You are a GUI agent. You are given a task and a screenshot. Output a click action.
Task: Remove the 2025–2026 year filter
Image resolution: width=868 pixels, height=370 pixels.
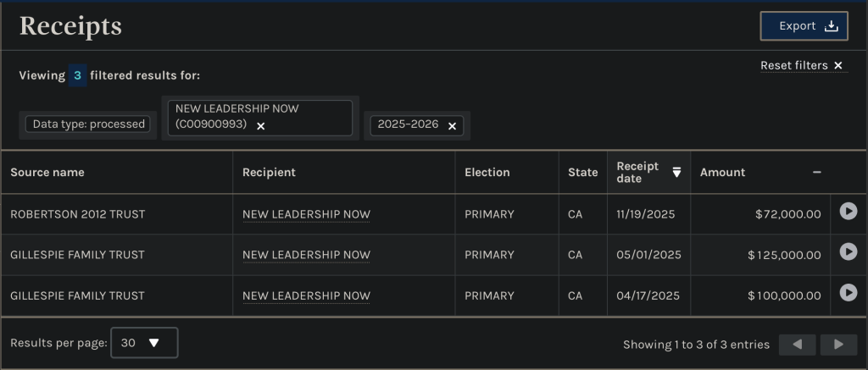[452, 125]
